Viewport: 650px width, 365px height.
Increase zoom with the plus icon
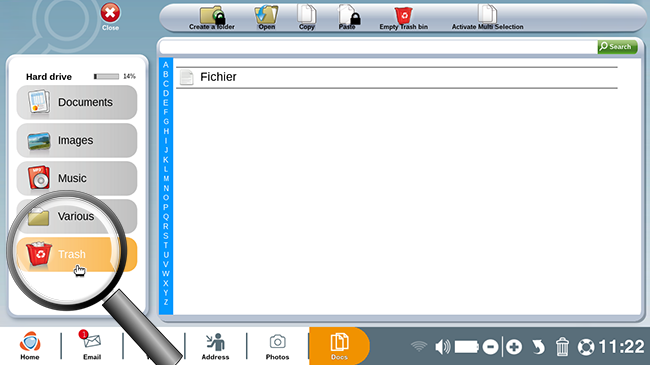tap(514, 347)
